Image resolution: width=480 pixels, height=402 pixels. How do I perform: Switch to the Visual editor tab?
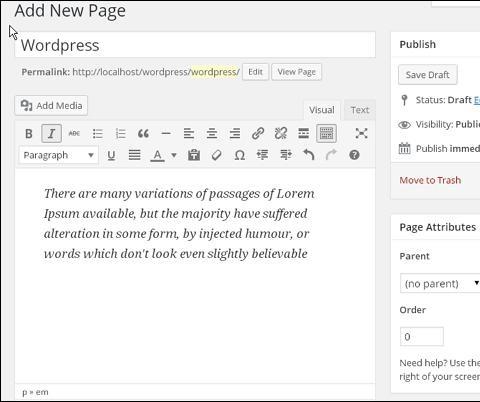(x=322, y=110)
